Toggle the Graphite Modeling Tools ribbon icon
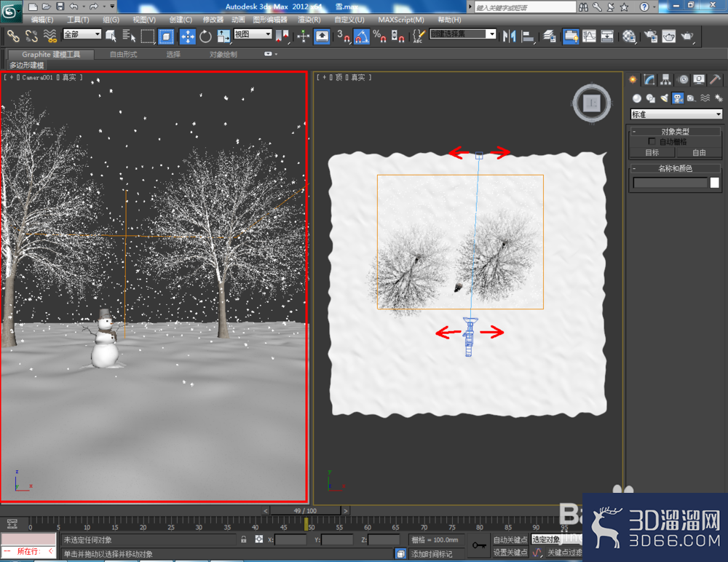The image size is (728, 562). pos(571,36)
